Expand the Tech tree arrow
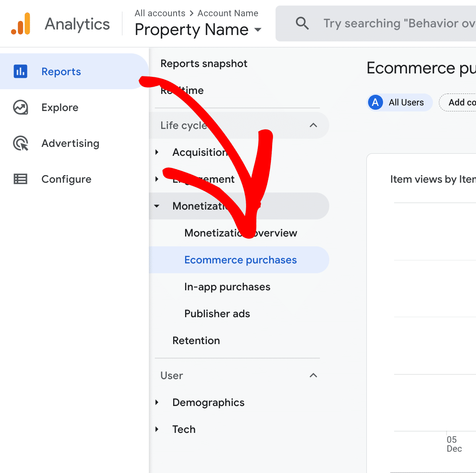 [x=157, y=429]
